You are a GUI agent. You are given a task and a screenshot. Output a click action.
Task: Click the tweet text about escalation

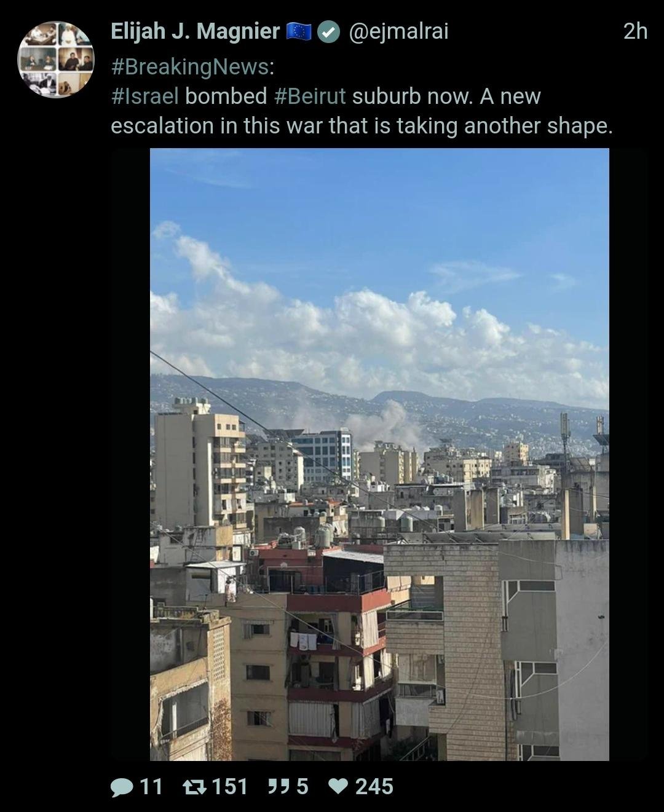tap(362, 111)
